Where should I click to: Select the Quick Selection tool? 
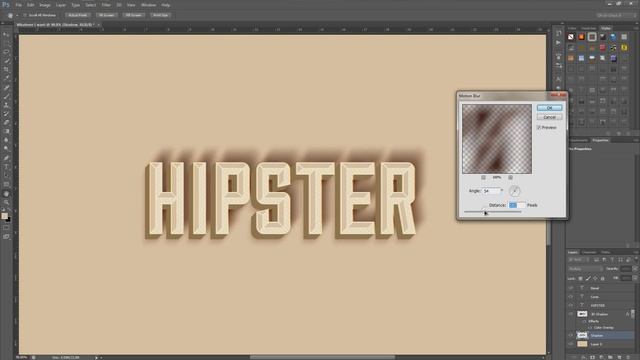click(6, 61)
